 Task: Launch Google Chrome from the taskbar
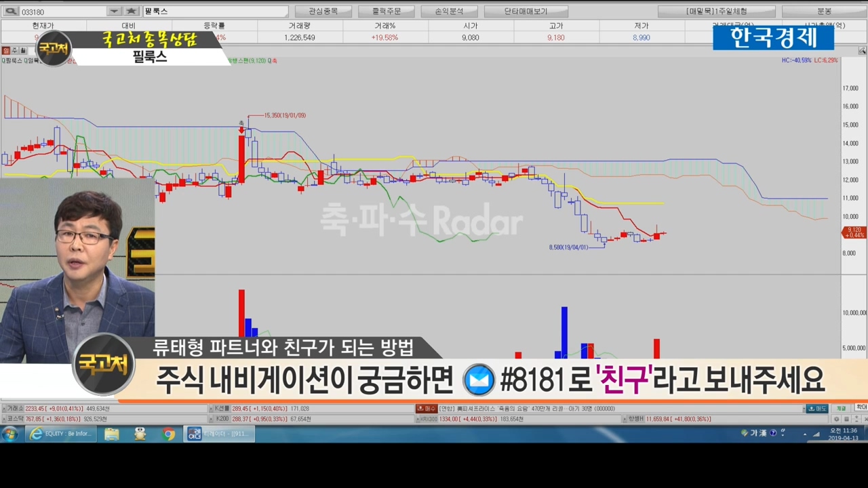[168, 434]
